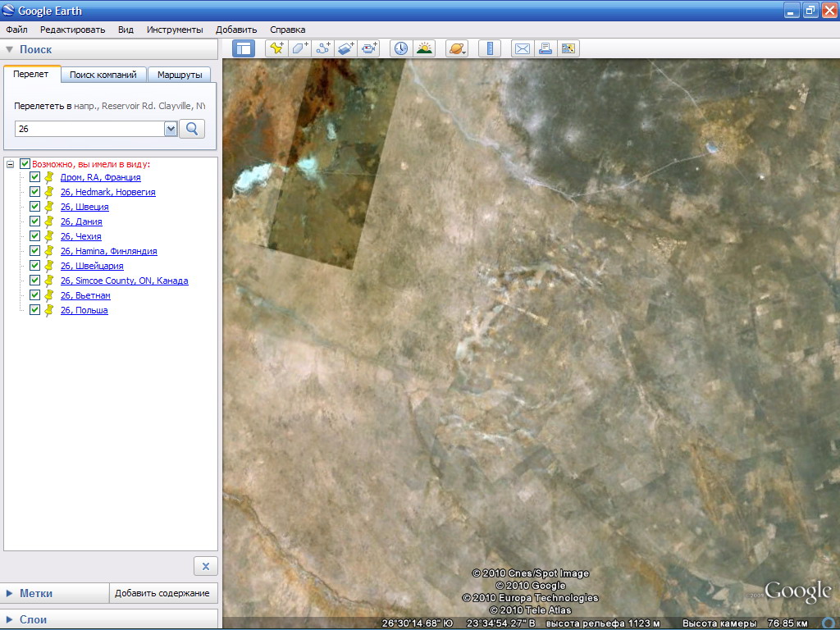Toggle the sunlight icon in toolbar
The width and height of the screenshot is (840, 630).
coord(424,48)
